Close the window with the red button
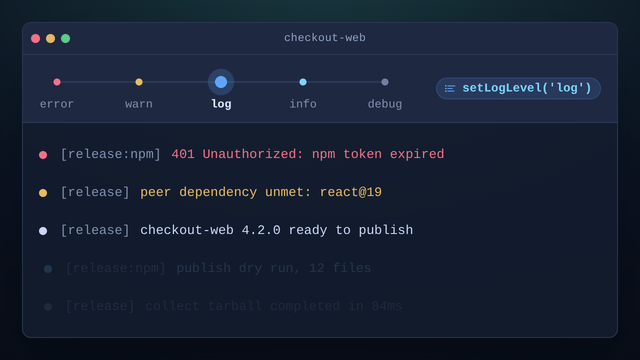This screenshot has height=360, width=640. pyautogui.click(x=36, y=38)
